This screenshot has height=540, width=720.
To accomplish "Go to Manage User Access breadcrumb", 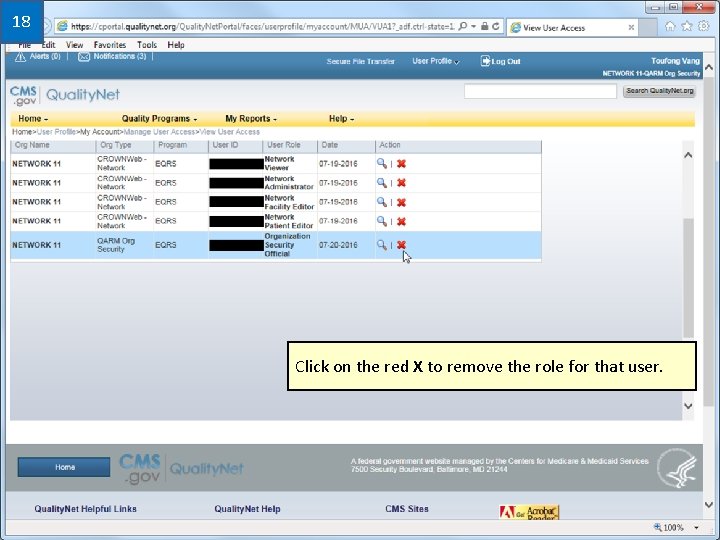I will point(159,132).
